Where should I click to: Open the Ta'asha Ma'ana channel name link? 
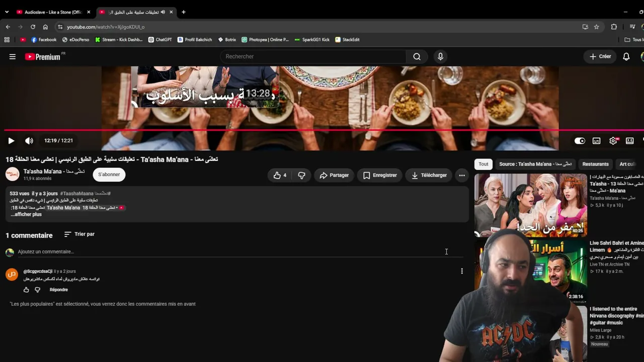(x=54, y=171)
